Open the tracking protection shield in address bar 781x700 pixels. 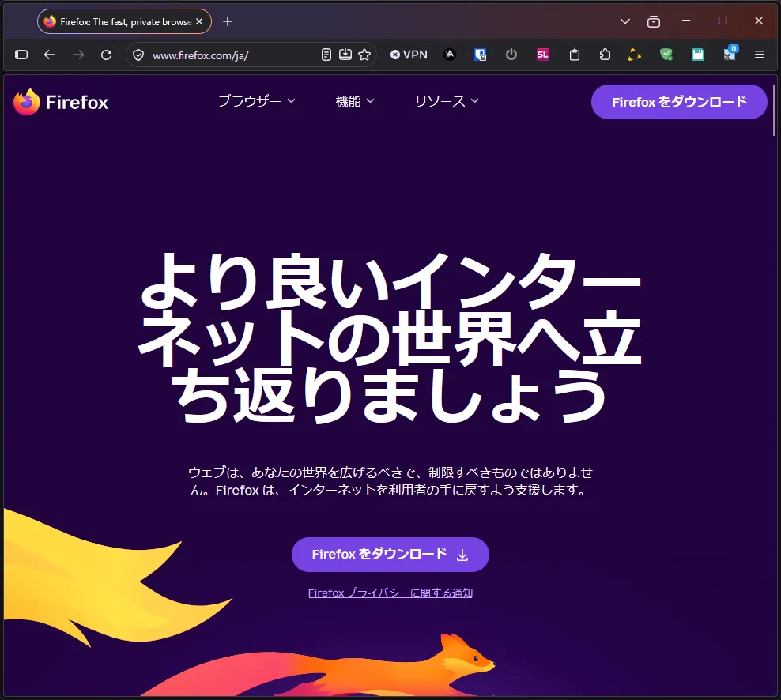tap(138, 55)
